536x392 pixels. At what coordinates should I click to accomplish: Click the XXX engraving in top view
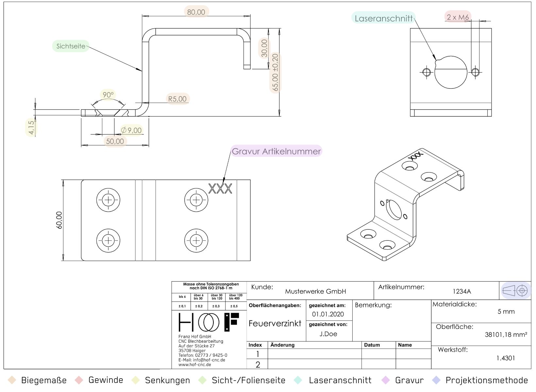pos(220,188)
